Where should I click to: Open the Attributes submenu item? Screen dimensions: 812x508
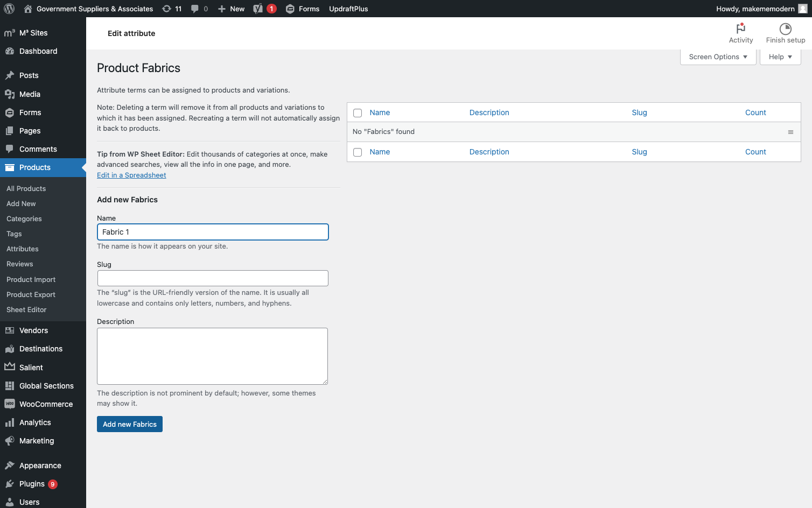pos(23,249)
